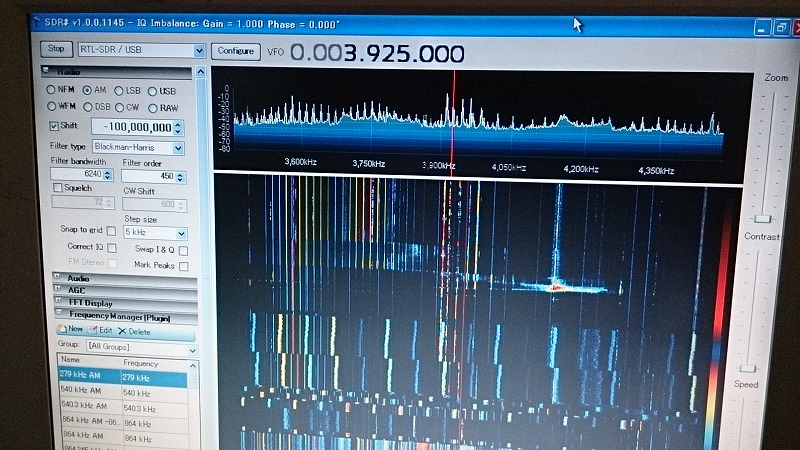Click the SDR# application icon in title bar

[x=36, y=21]
